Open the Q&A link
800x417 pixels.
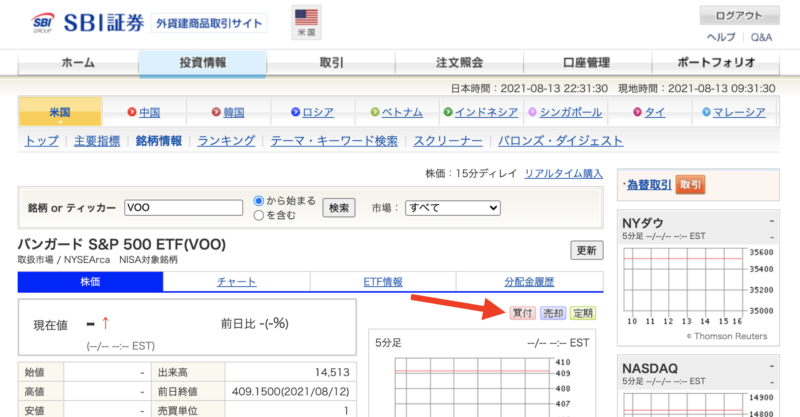(x=761, y=37)
